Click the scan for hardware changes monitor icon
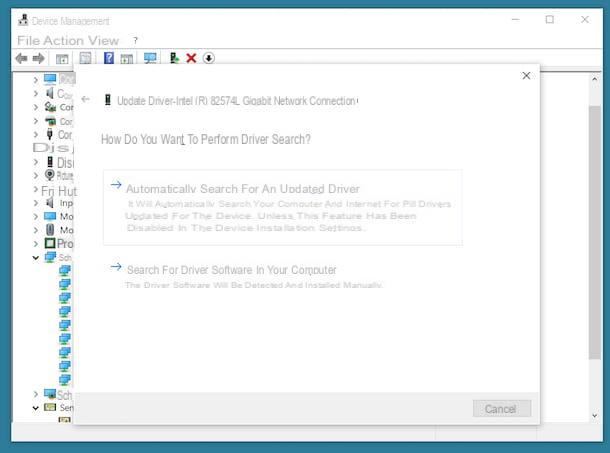The height and width of the screenshot is (453, 610). pos(150,58)
